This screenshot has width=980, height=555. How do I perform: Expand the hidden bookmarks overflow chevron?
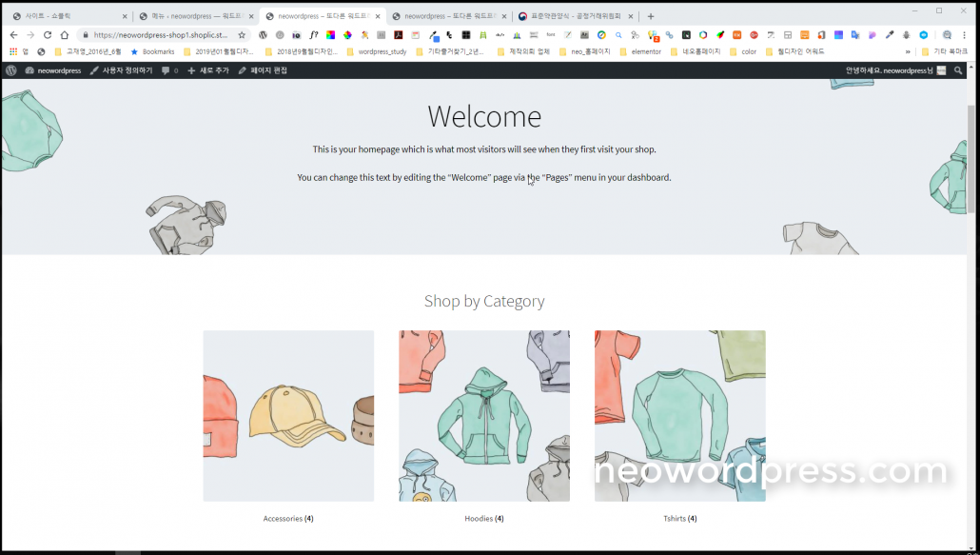pyautogui.click(x=907, y=51)
